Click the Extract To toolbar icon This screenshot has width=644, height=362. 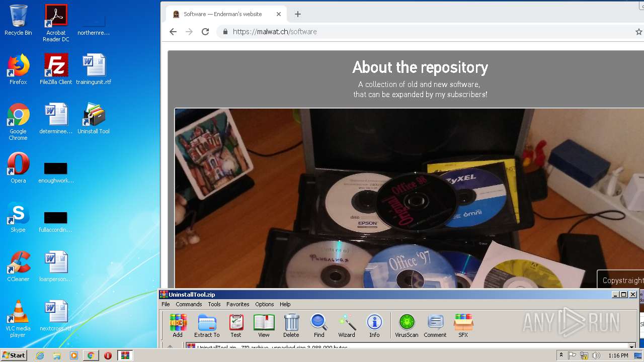207,326
